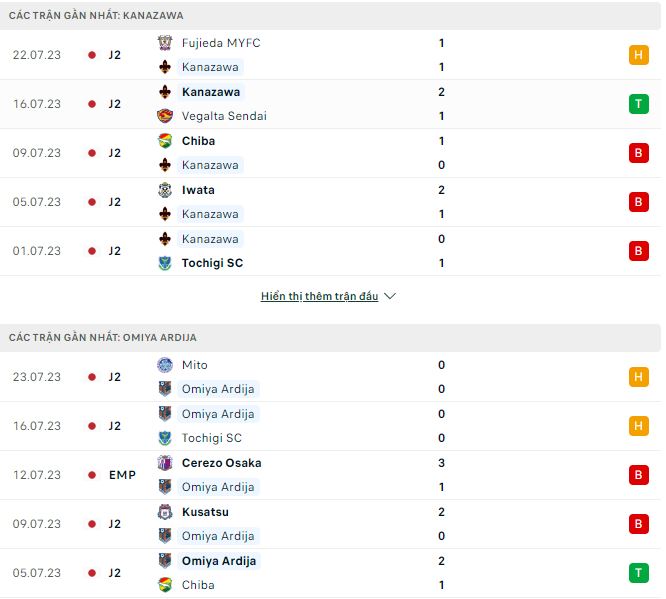
Task: Click the Mito team logo
Action: pos(165,365)
